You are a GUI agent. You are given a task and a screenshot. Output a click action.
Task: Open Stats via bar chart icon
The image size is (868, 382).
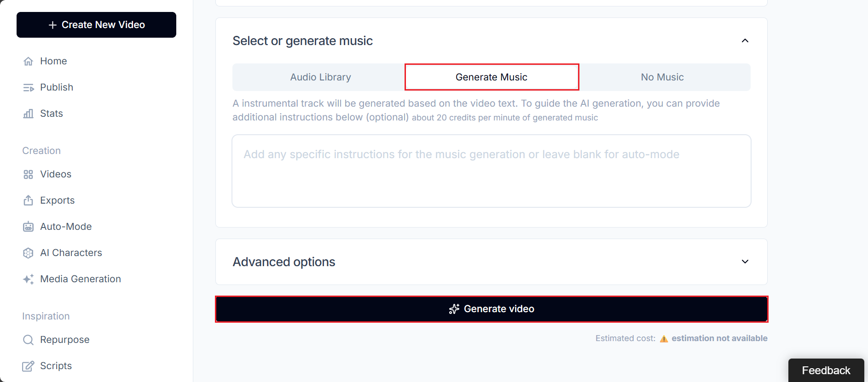tap(28, 114)
